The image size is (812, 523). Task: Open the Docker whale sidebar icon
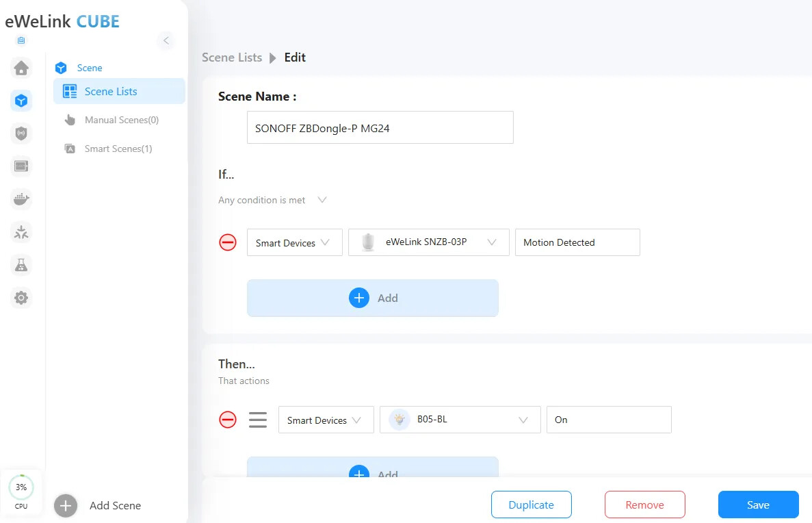22,199
